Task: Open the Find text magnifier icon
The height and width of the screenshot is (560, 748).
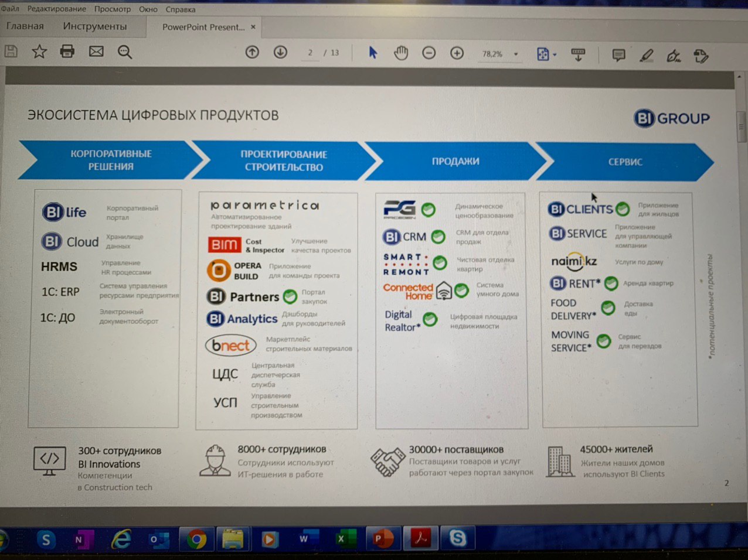Action: click(x=125, y=52)
